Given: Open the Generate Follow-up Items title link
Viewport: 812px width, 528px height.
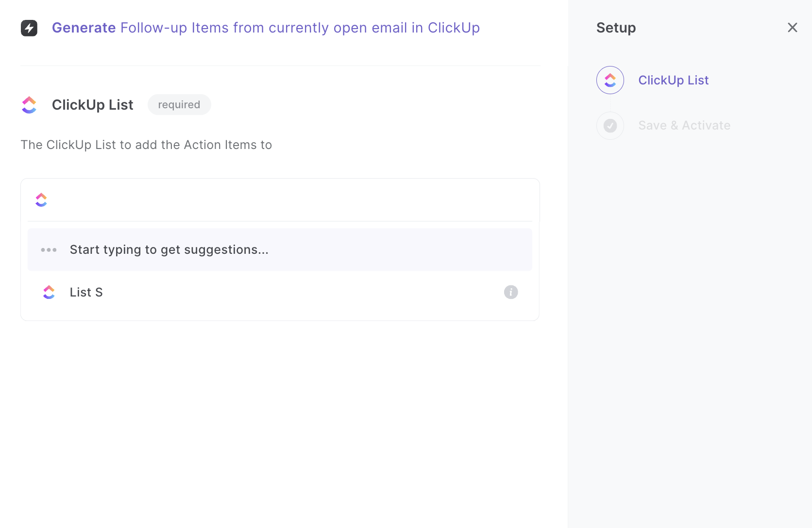Looking at the screenshot, I should click(x=266, y=28).
